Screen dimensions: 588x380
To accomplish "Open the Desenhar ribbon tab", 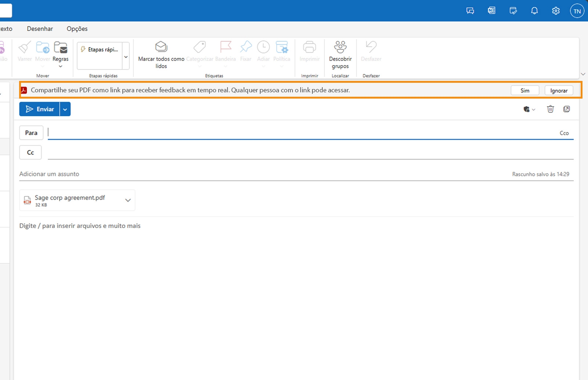I will [x=40, y=29].
